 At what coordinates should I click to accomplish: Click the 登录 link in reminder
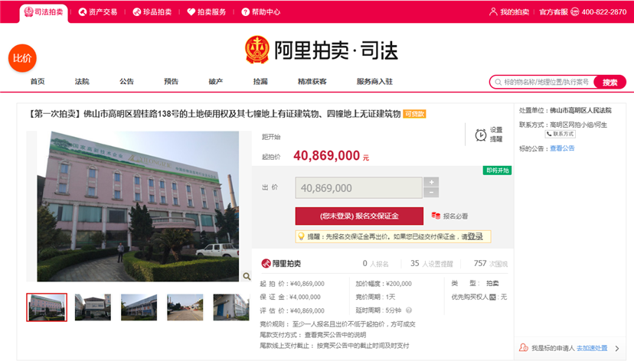tap(475, 236)
